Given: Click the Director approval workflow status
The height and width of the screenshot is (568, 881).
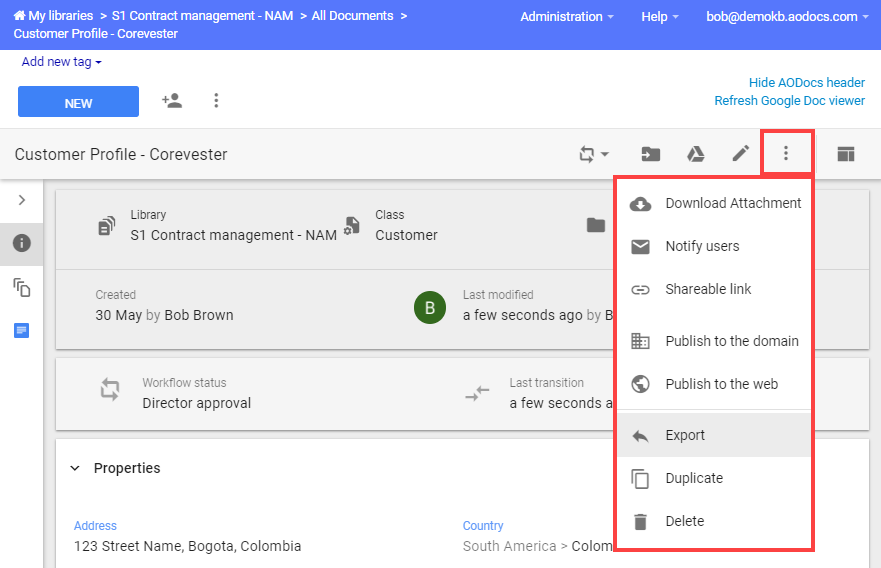Looking at the screenshot, I should [197, 403].
